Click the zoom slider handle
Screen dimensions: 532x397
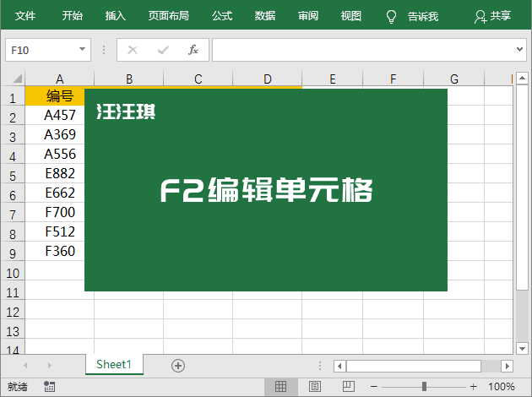pyautogui.click(x=424, y=387)
